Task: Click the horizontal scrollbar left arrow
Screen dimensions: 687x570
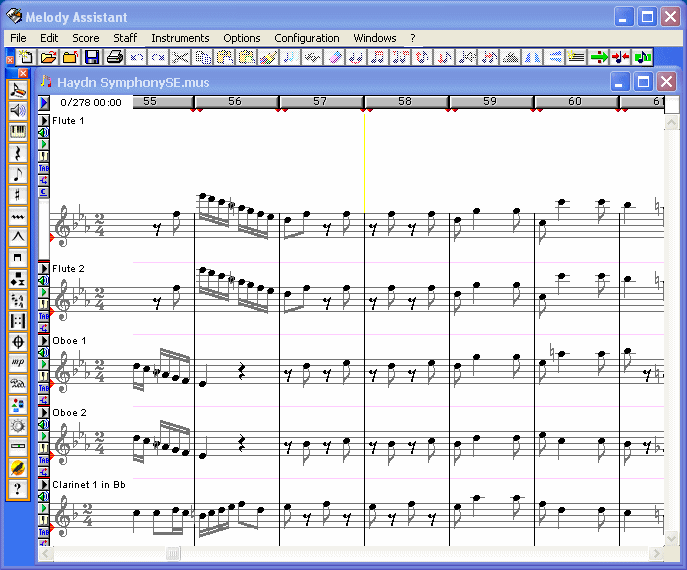Action: [x=45, y=553]
